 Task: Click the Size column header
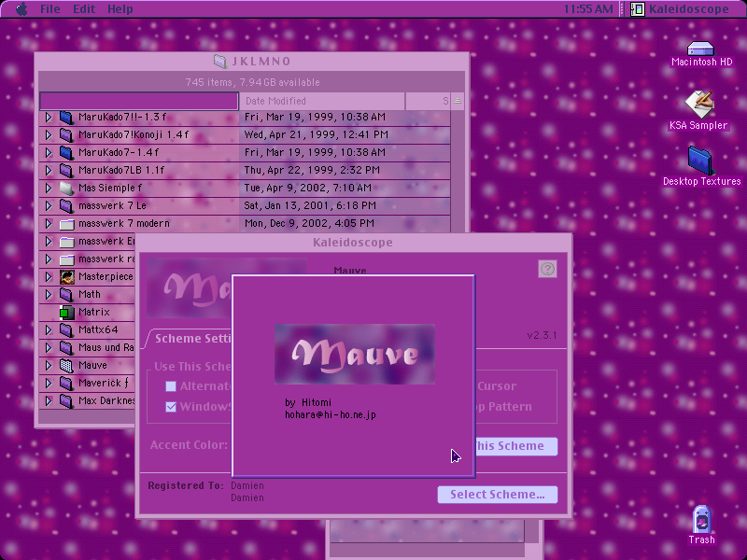tap(428, 101)
